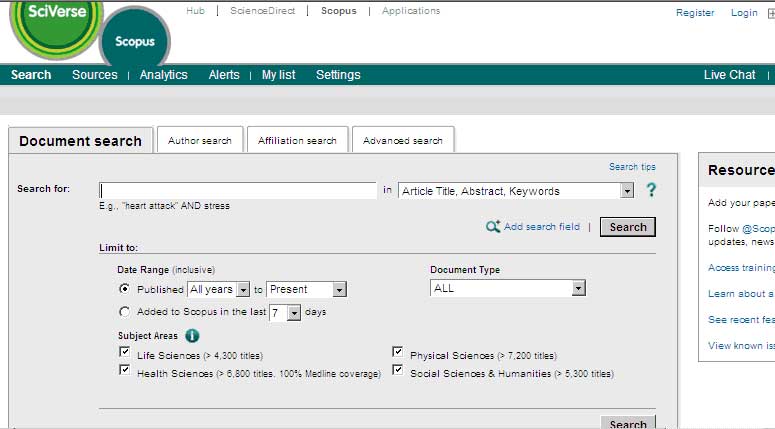Open the Settings menu item
Image resolution: width=775 pixels, height=429 pixels.
point(338,75)
